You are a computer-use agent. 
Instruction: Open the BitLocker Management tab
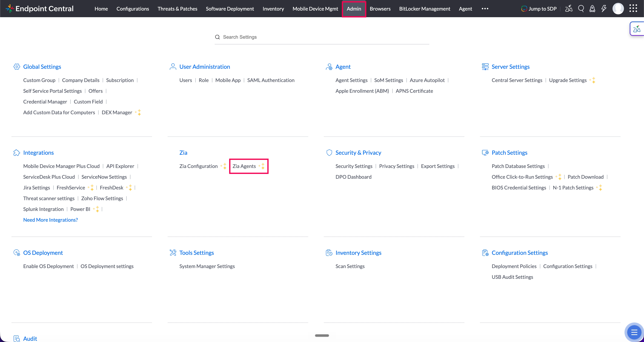tap(425, 9)
